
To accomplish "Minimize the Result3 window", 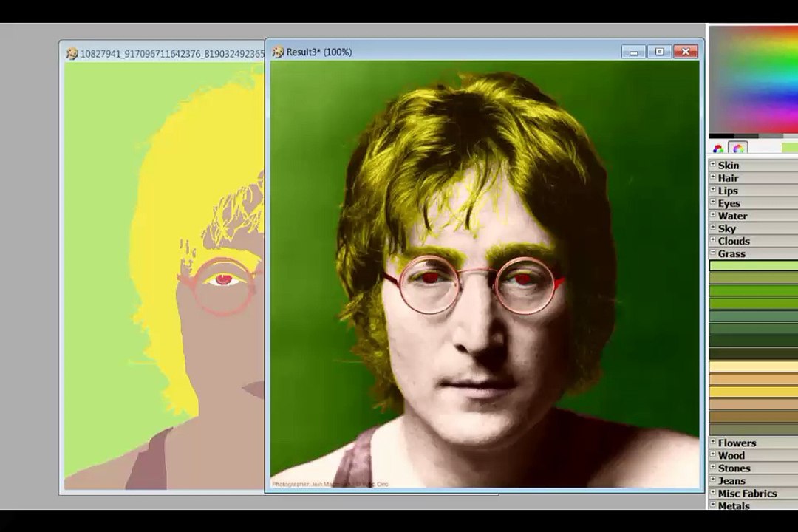I will click(x=634, y=52).
